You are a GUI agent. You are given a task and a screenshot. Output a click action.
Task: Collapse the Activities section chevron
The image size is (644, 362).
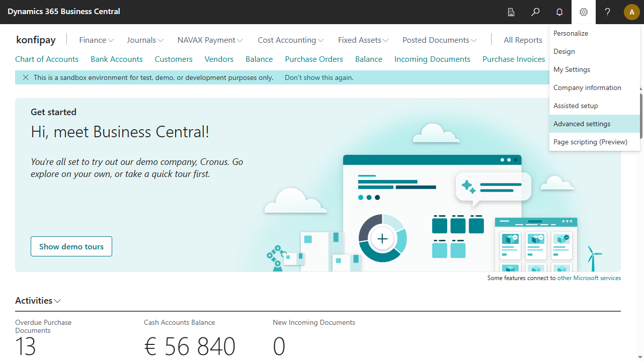[x=58, y=301]
